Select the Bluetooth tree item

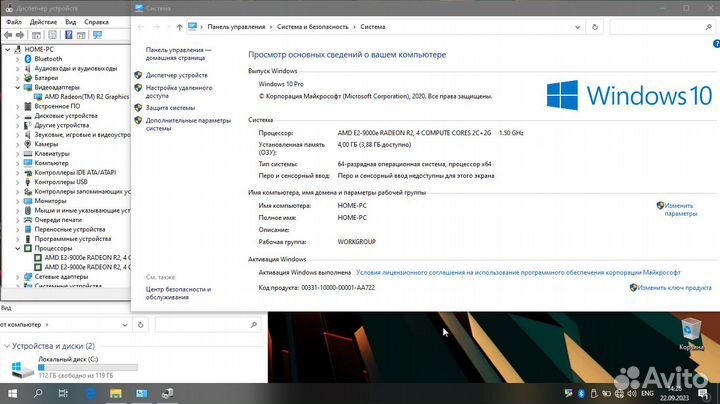(x=48, y=59)
